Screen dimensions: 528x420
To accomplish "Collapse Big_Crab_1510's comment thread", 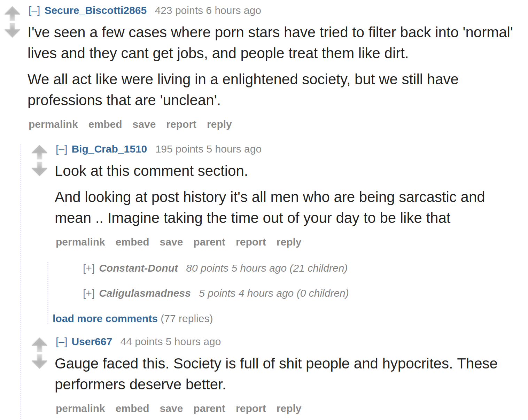I will [x=61, y=149].
